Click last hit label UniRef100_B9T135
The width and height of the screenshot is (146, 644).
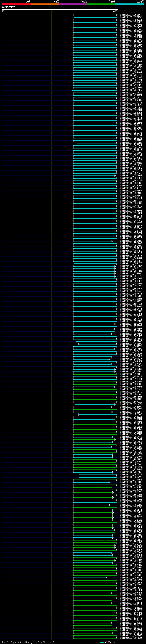(131, 638)
